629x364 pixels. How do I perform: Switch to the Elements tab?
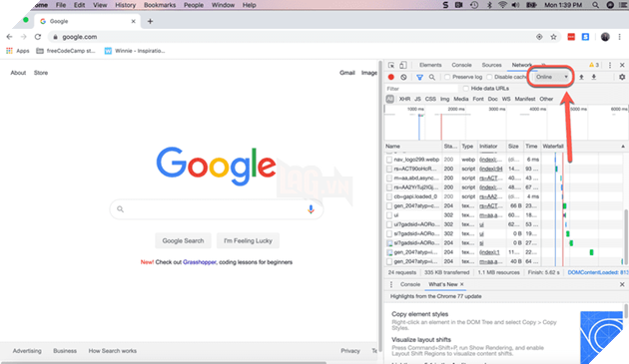(430, 65)
